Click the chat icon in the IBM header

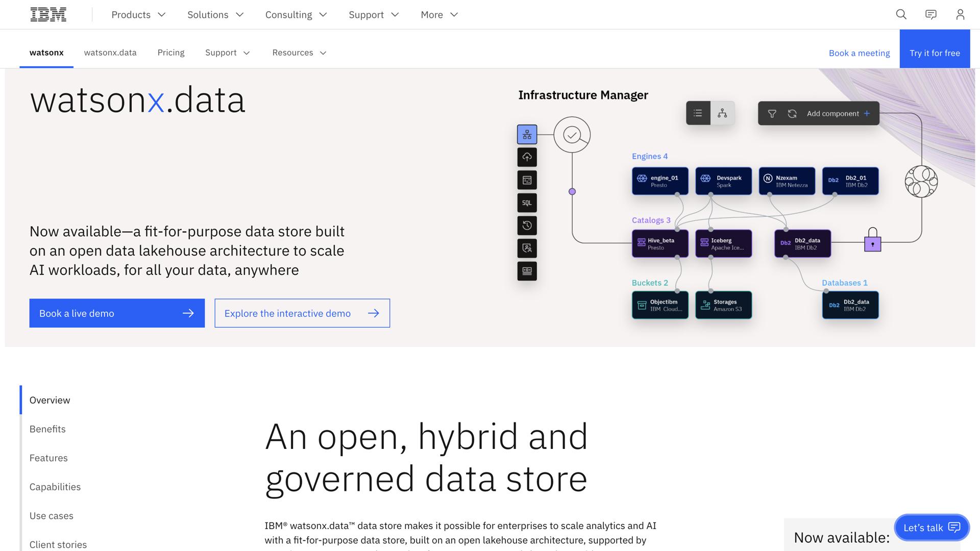pos(930,14)
